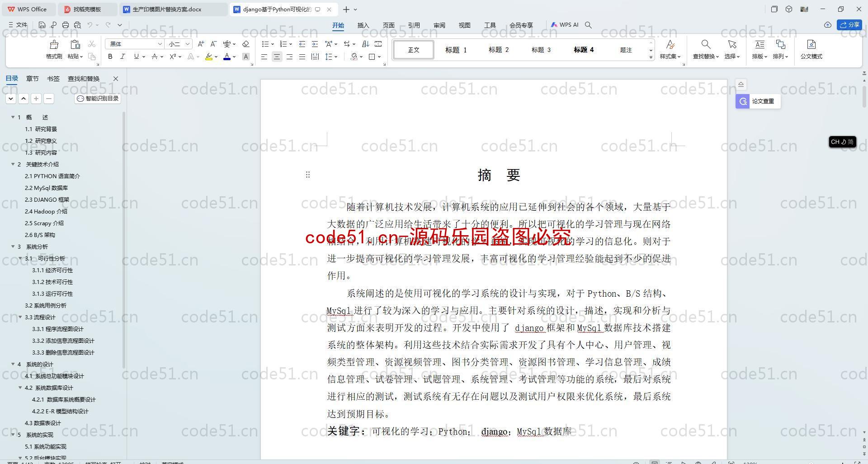Switch to the 章节 panel tab
Image resolution: width=868 pixels, height=464 pixels.
click(32, 79)
